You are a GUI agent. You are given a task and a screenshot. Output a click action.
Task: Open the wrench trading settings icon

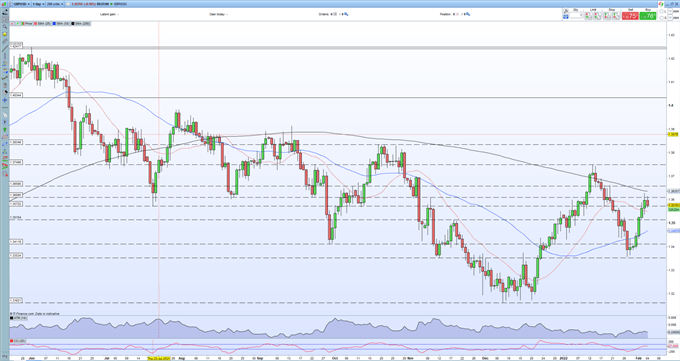tap(566, 11)
